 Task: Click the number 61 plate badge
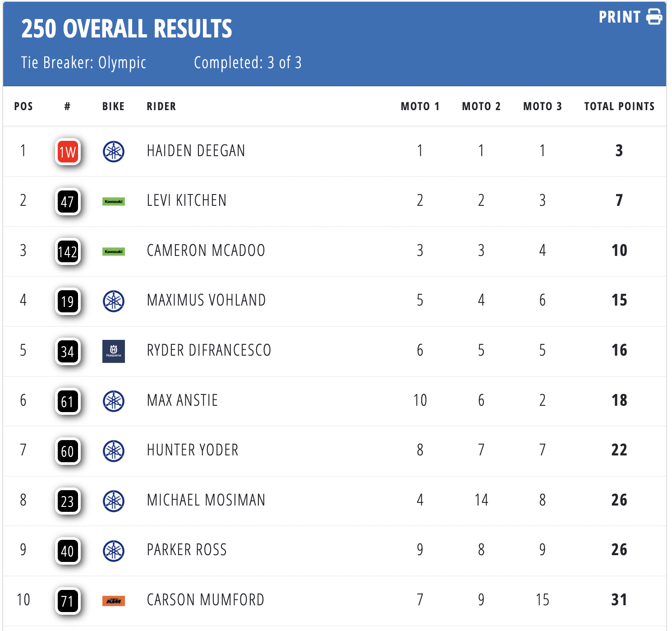coord(68,401)
